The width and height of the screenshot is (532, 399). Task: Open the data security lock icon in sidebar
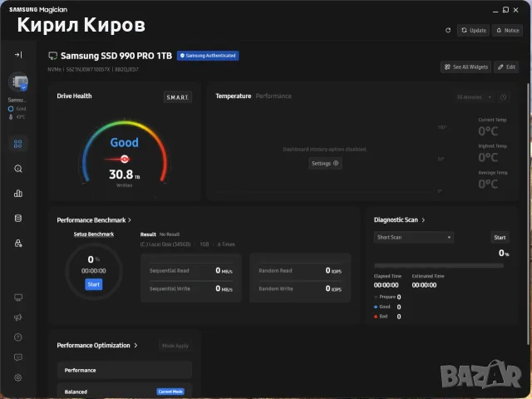[18, 243]
